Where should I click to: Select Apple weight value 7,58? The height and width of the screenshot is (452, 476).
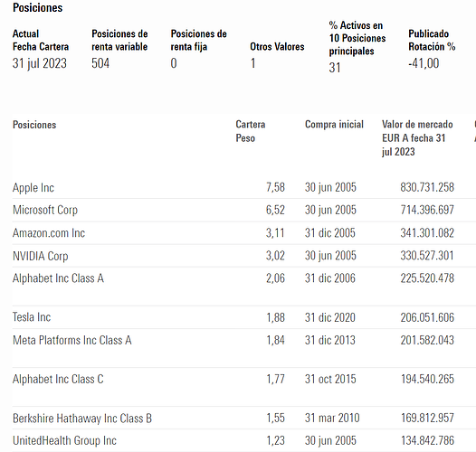click(276, 187)
